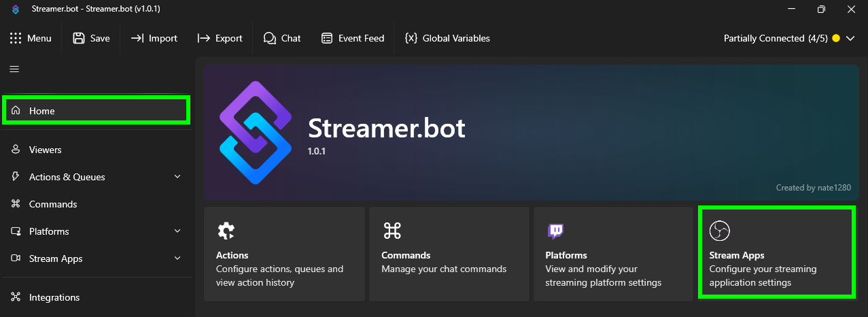The width and height of the screenshot is (868, 317).
Task: Click the Event Feed icon
Action: click(327, 38)
